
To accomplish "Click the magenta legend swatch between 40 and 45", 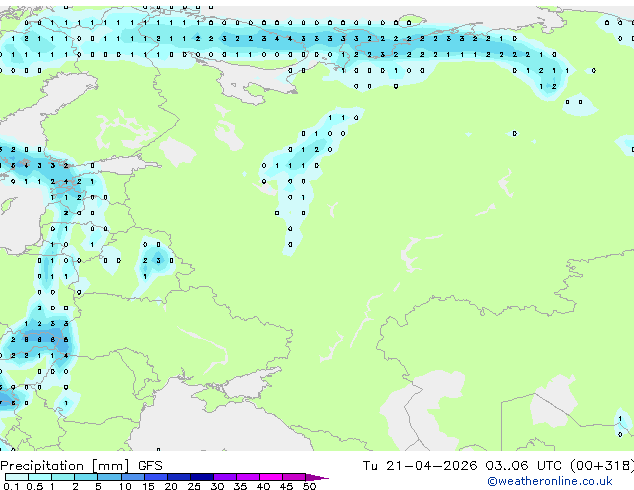I will [x=271, y=477].
